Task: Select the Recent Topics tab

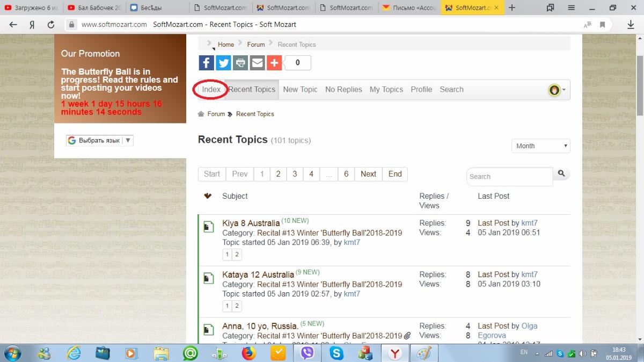Action: coord(252,89)
